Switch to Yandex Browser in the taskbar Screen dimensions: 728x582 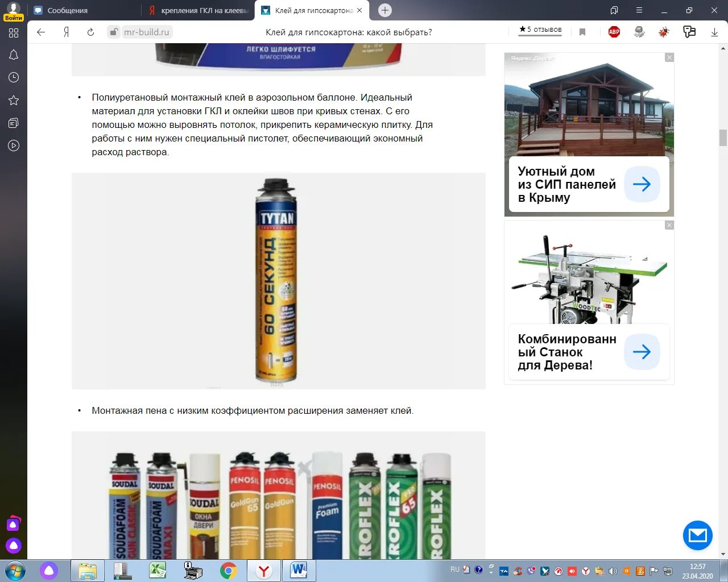coord(264,571)
